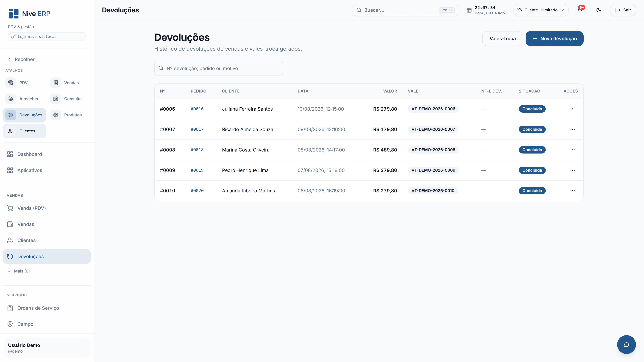Open Campo in the sidebar
The width and height of the screenshot is (644, 362).
47,324
